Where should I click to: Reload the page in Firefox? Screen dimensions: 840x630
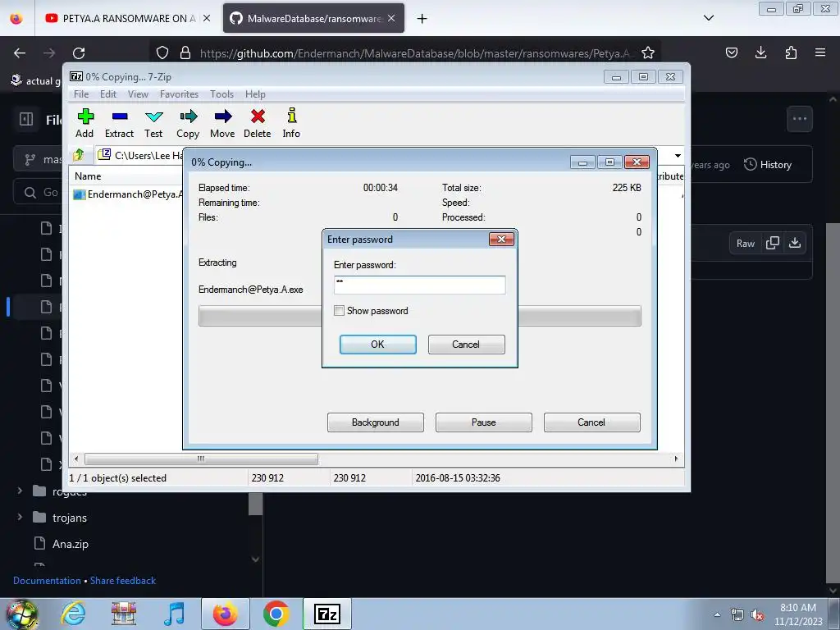[x=79, y=53]
